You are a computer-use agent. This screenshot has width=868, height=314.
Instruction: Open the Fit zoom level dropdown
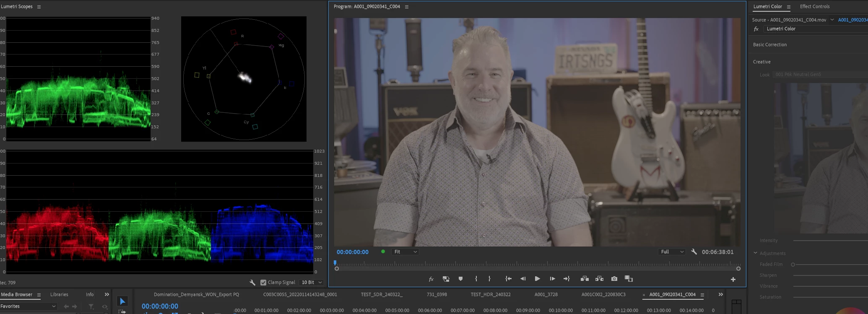point(405,252)
